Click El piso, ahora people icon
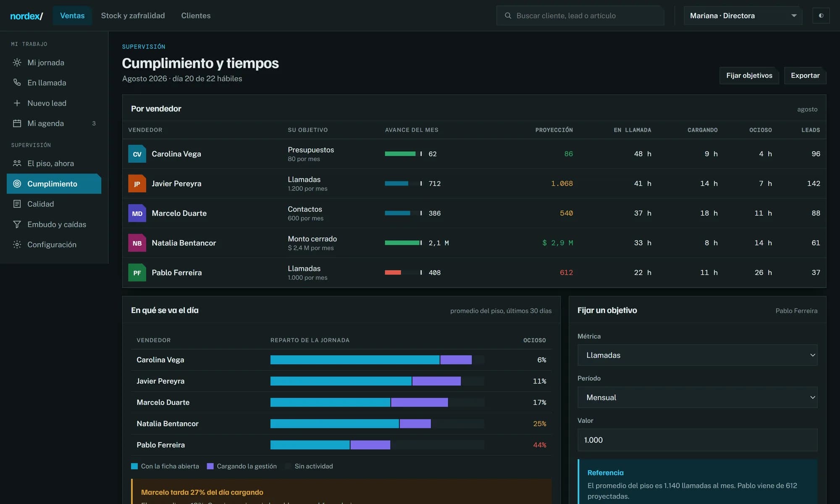 click(17, 163)
